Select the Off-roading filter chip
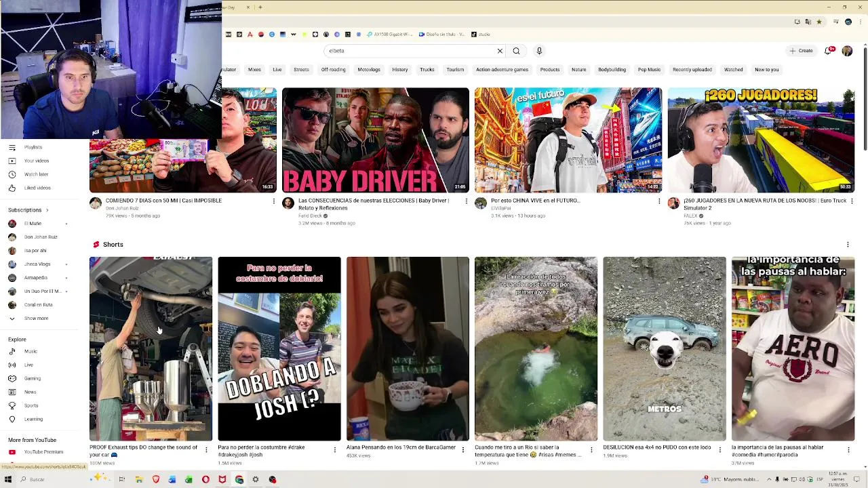 tap(333, 70)
